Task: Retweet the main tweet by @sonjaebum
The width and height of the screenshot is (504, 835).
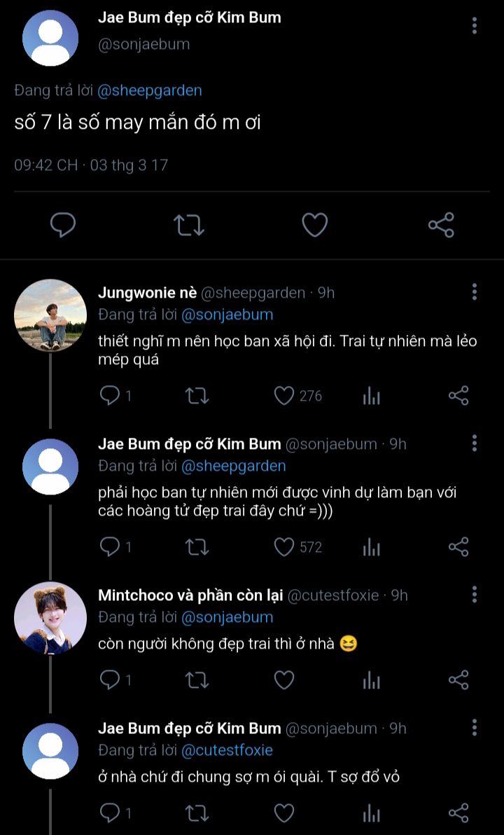Action: tap(188, 225)
